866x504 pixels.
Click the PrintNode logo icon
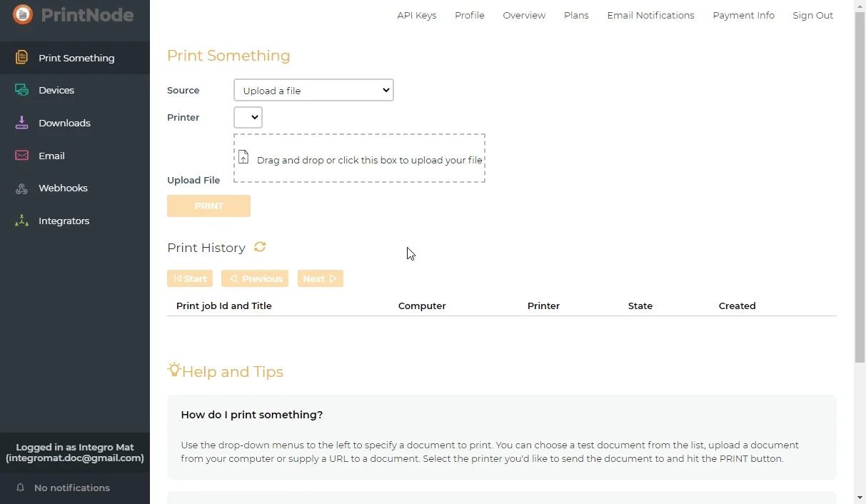pyautogui.click(x=23, y=14)
